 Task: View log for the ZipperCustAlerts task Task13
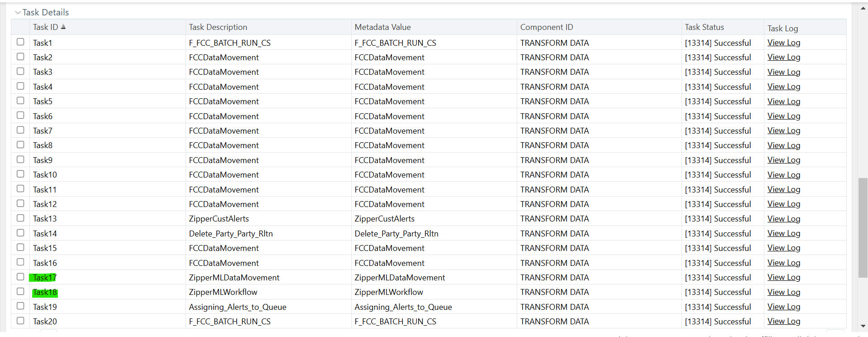(x=783, y=218)
